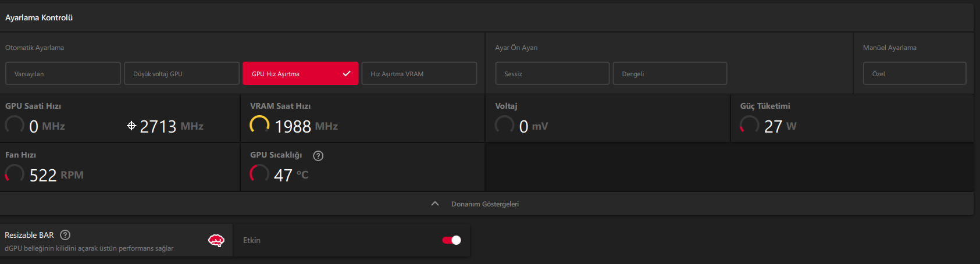Screen dimensions: 980x264
Task: Click the VRAM Saat Hızı yellow gauge
Action: [x=259, y=124]
